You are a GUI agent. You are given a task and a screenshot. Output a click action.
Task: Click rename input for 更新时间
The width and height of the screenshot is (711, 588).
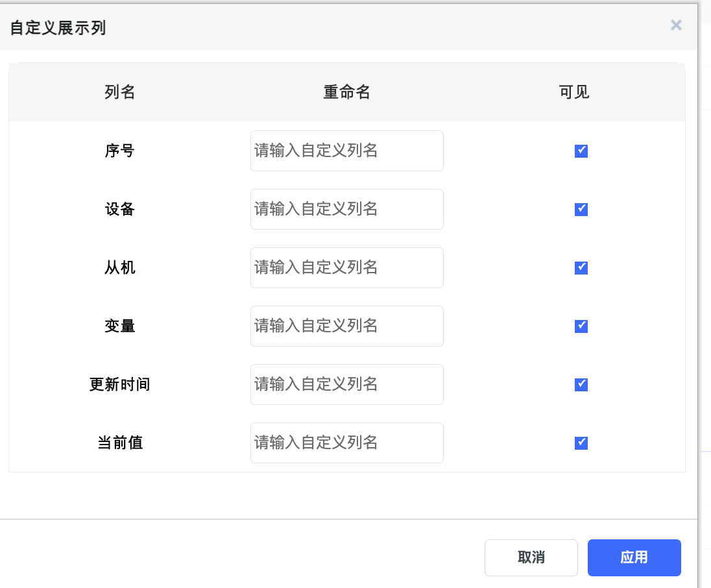(x=347, y=385)
